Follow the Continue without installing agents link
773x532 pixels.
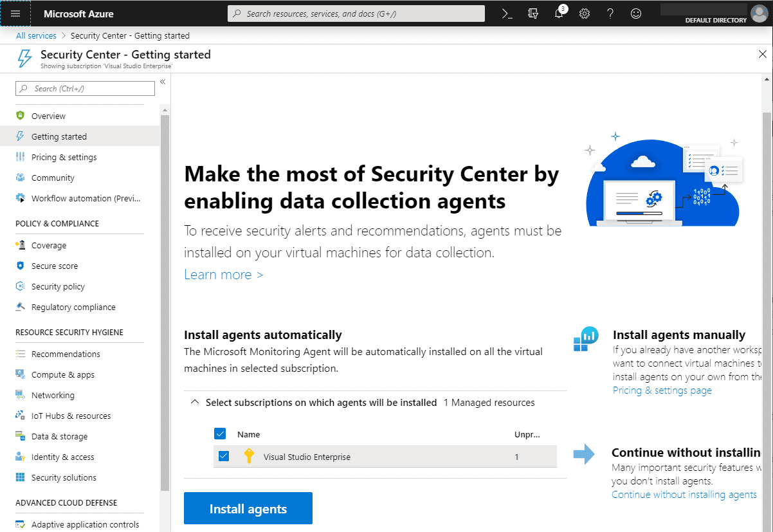coord(684,494)
